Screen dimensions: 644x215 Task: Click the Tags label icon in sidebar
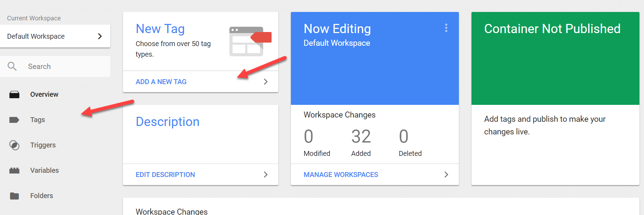[x=14, y=120]
